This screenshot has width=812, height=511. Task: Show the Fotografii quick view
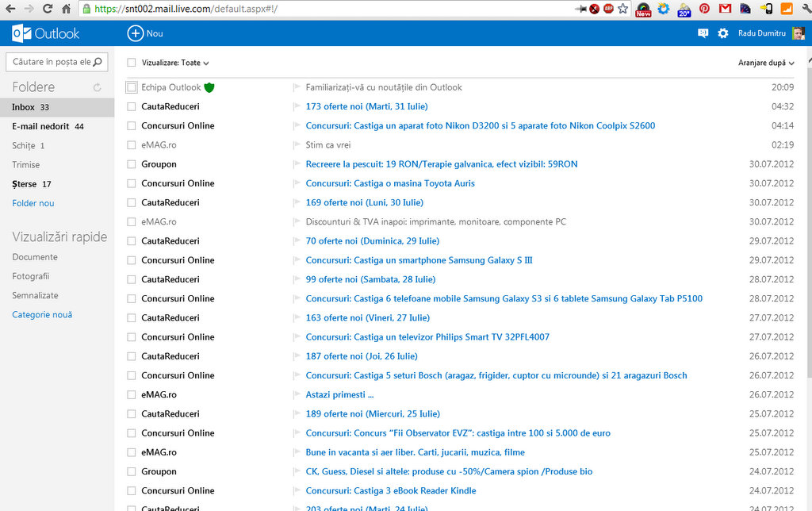click(x=31, y=276)
